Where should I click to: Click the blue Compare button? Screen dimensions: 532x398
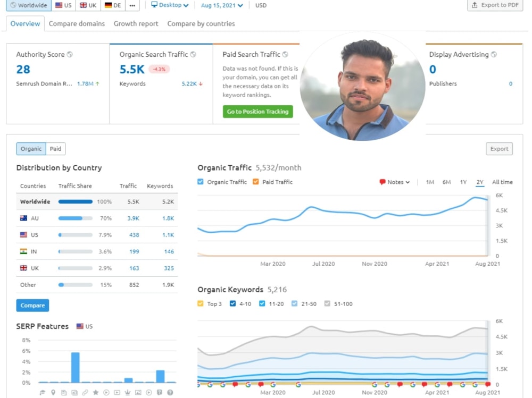click(32, 306)
